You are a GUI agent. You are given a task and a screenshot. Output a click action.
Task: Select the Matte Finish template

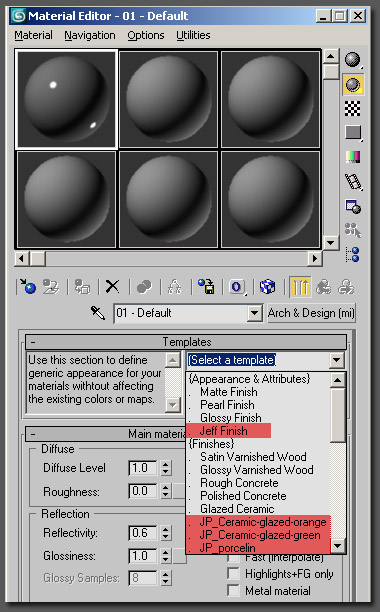pyautogui.click(x=229, y=391)
